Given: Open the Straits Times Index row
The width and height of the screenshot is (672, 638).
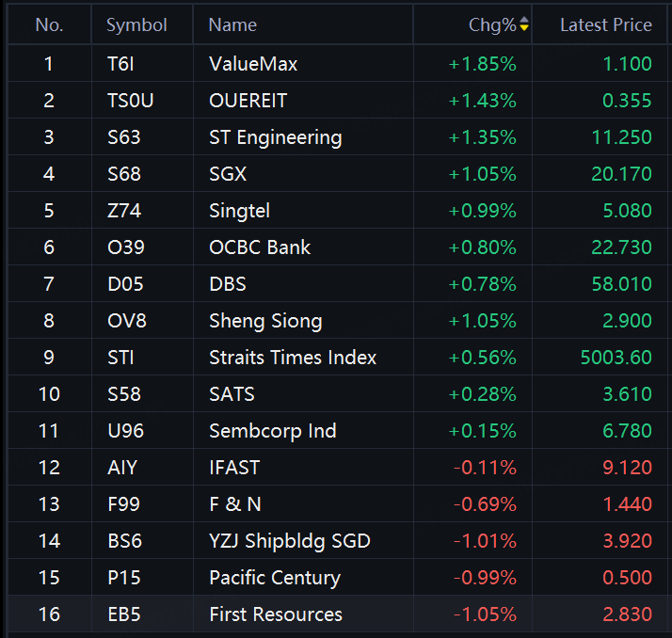Looking at the screenshot, I should (x=293, y=358).
